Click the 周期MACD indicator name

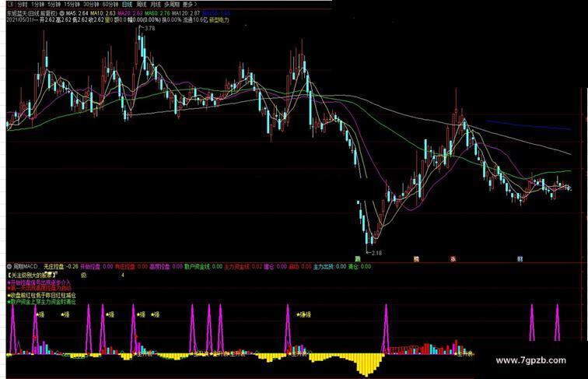[26, 266]
